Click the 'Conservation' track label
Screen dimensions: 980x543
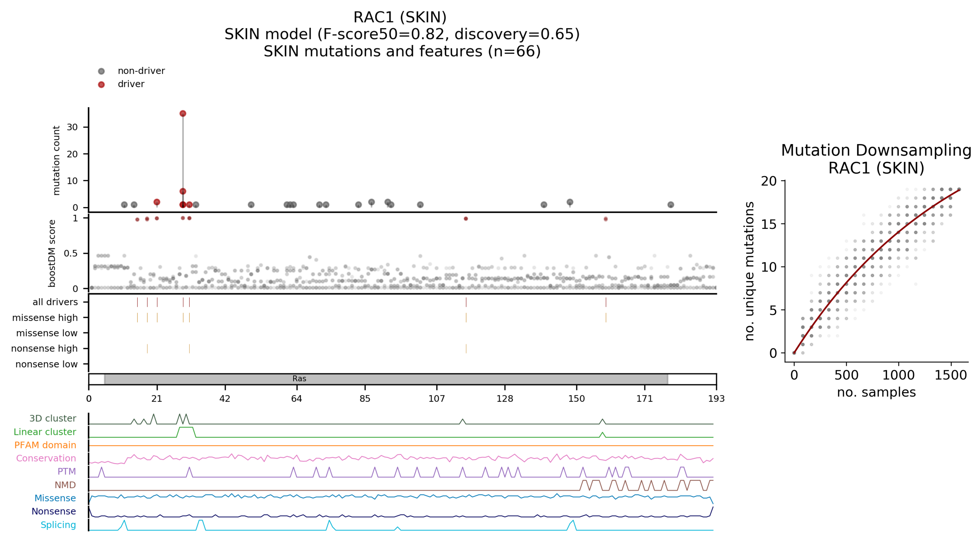[x=46, y=458]
